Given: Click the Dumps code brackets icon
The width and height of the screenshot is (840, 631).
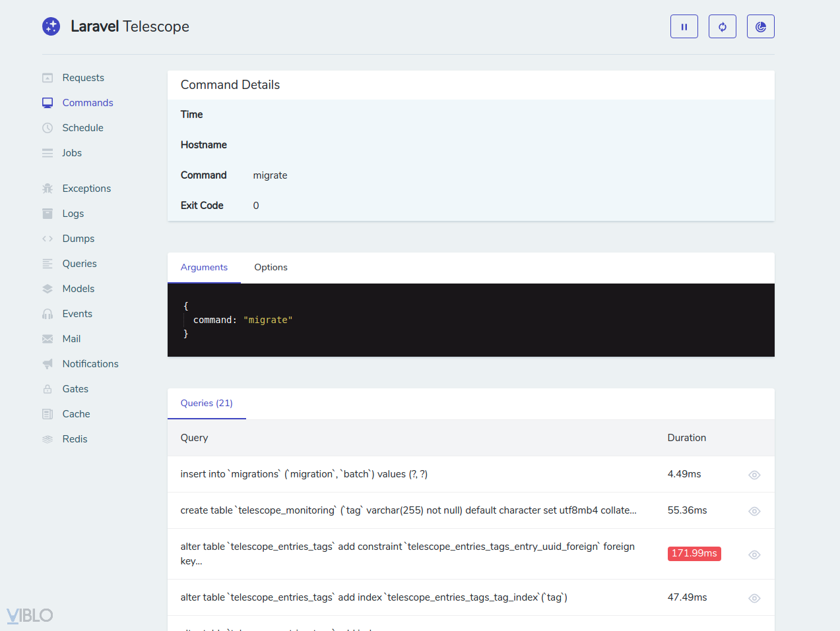Looking at the screenshot, I should coord(48,239).
